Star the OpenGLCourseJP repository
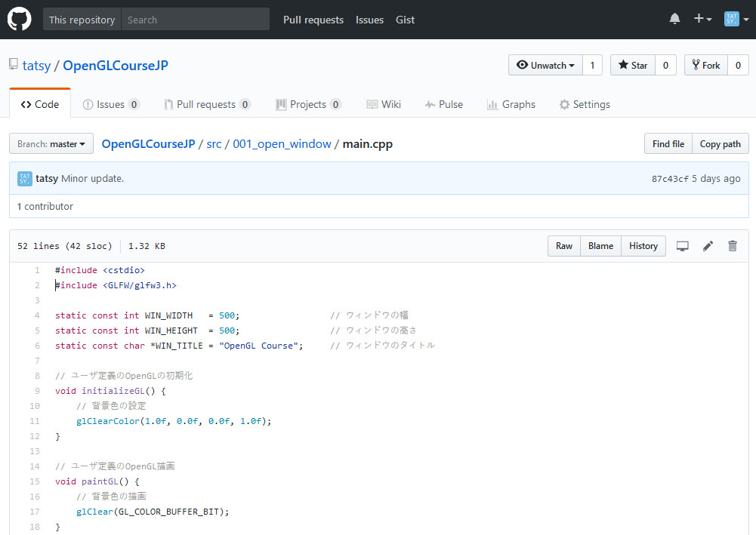The image size is (756, 535). point(633,66)
